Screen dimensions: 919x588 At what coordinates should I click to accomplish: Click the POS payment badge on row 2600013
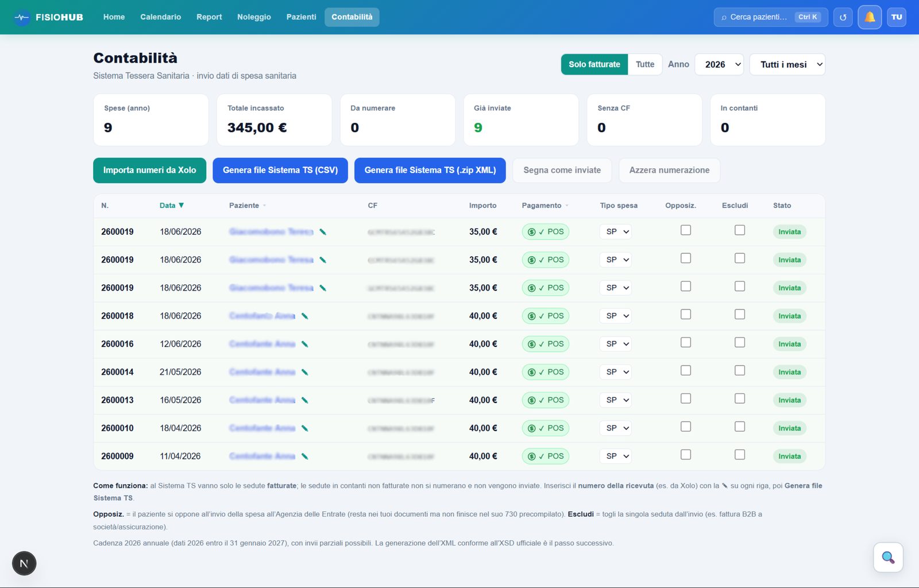point(546,400)
